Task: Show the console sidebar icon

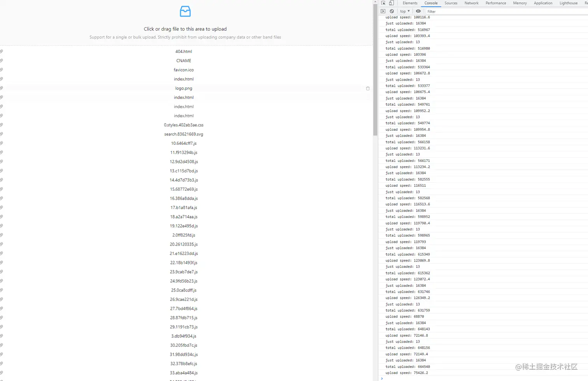Action: coord(383,11)
